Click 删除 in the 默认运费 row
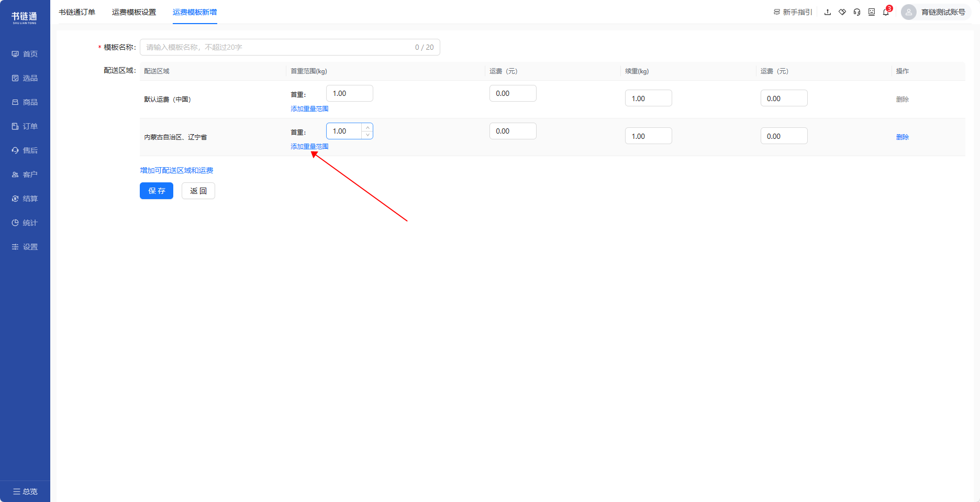Image resolution: width=980 pixels, height=502 pixels. click(903, 100)
